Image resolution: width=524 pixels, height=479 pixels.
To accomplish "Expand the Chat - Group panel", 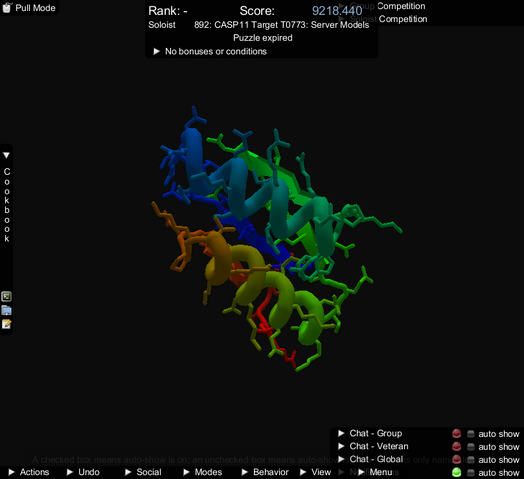I will [x=341, y=433].
